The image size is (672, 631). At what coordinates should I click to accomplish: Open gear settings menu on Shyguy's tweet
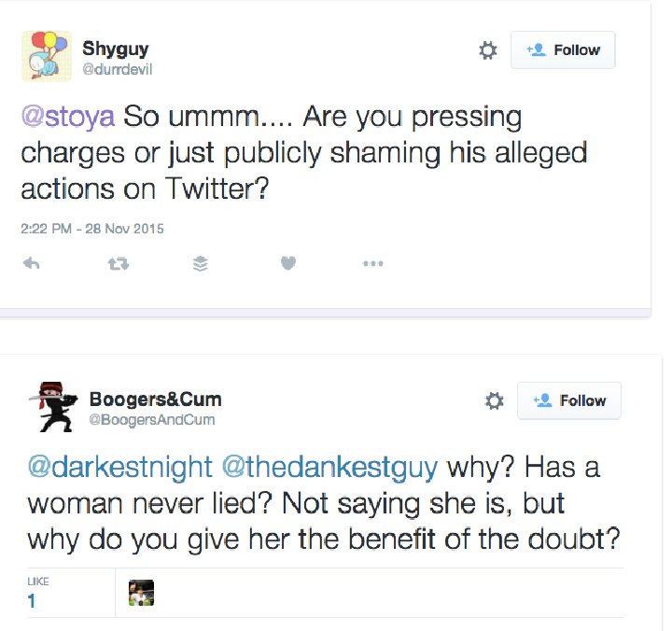(x=488, y=50)
